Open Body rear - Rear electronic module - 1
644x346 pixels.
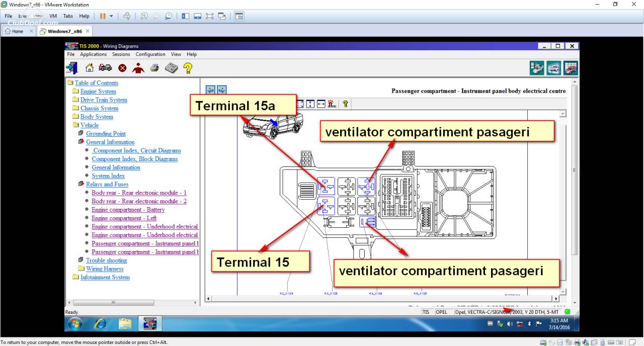pos(139,193)
